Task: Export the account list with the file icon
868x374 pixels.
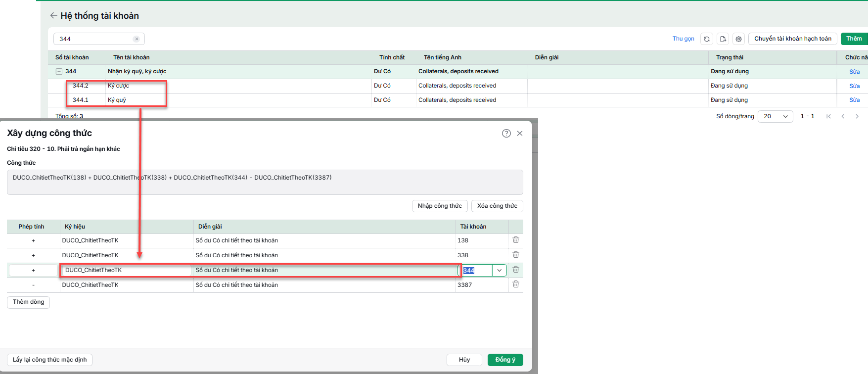Action: (x=723, y=39)
